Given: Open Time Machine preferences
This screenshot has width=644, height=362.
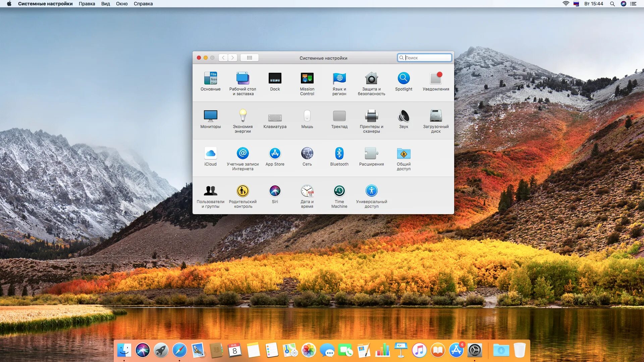Looking at the screenshot, I should pos(339,191).
